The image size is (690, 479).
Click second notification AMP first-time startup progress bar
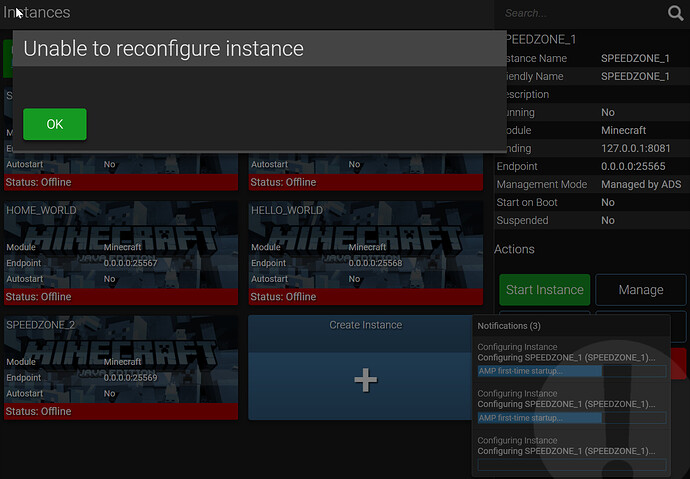pos(572,418)
